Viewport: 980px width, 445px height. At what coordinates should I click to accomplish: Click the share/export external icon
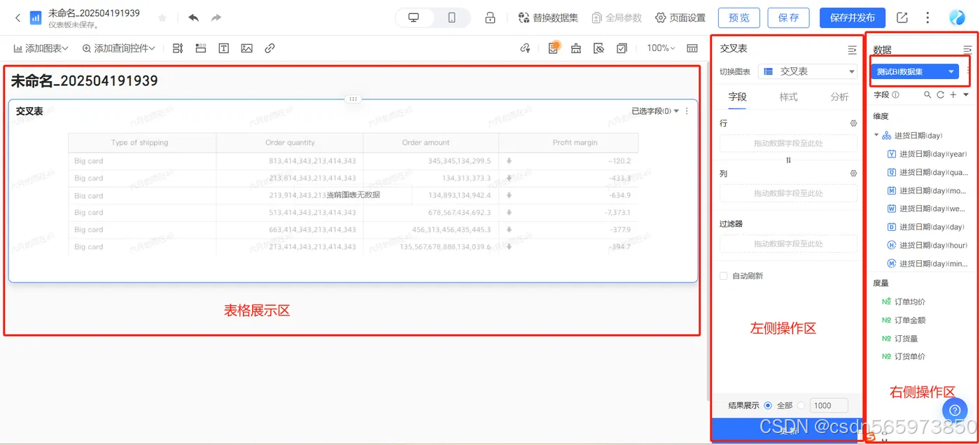click(902, 17)
